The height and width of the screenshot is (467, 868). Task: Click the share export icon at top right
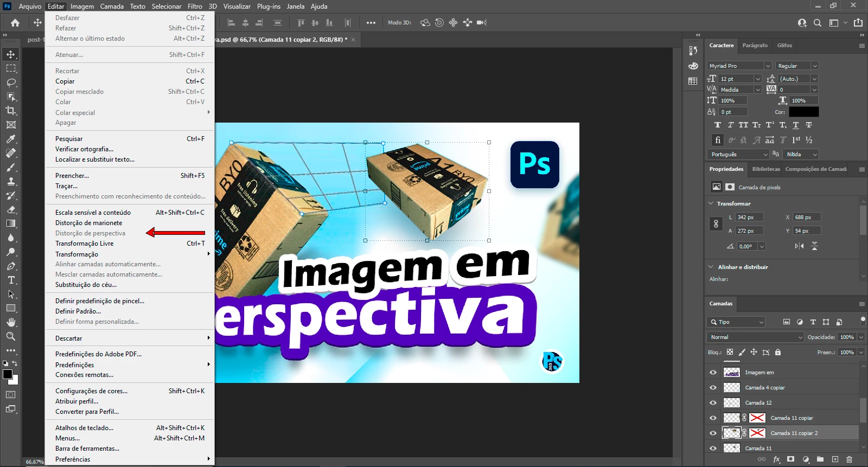pos(858,23)
